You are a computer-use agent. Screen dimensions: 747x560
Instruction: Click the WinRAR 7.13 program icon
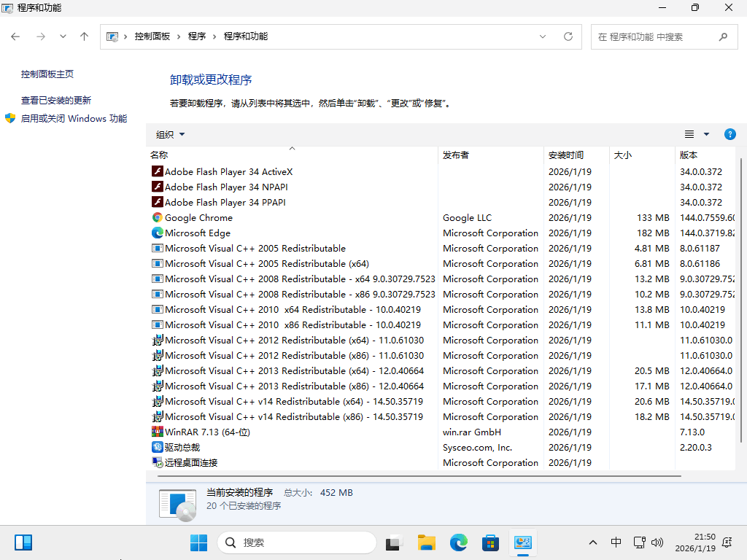point(157,432)
